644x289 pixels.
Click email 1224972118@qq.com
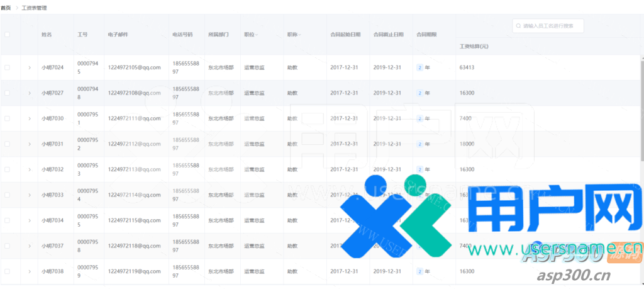click(x=135, y=246)
